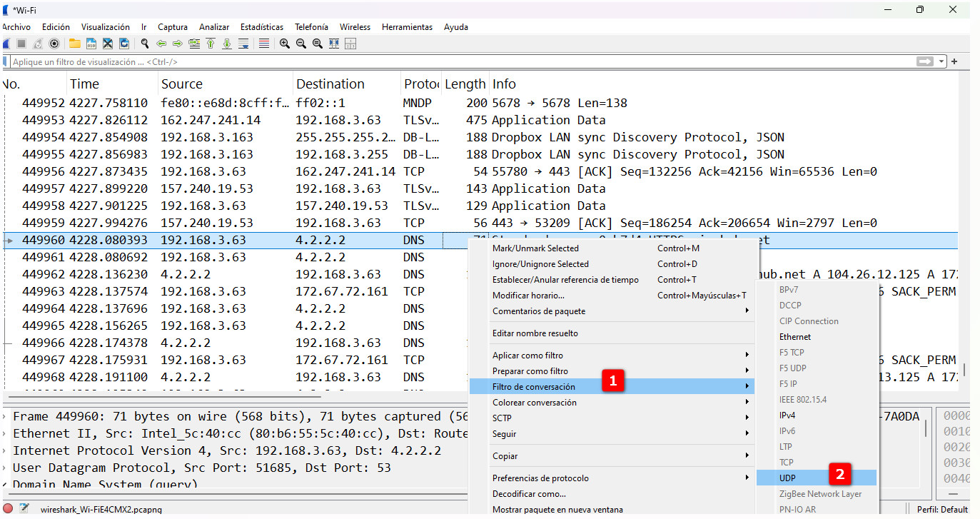Toggle auto-scroll to last packet icon
Screen dimensions: 980x519
pos(243,44)
